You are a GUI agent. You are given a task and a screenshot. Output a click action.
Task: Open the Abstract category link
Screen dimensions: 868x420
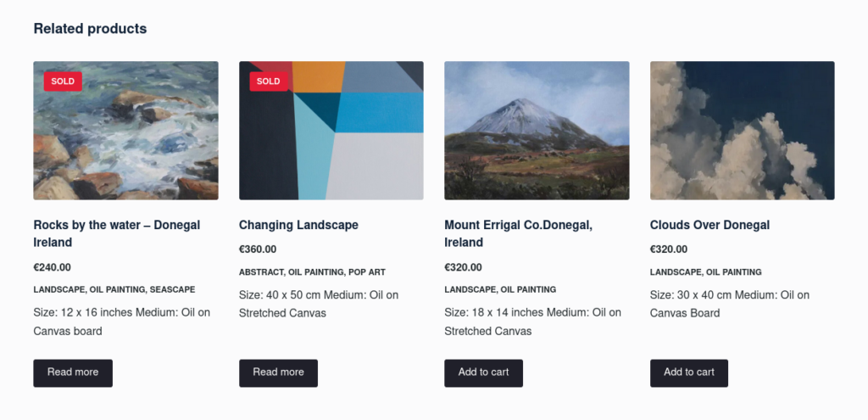[261, 272]
